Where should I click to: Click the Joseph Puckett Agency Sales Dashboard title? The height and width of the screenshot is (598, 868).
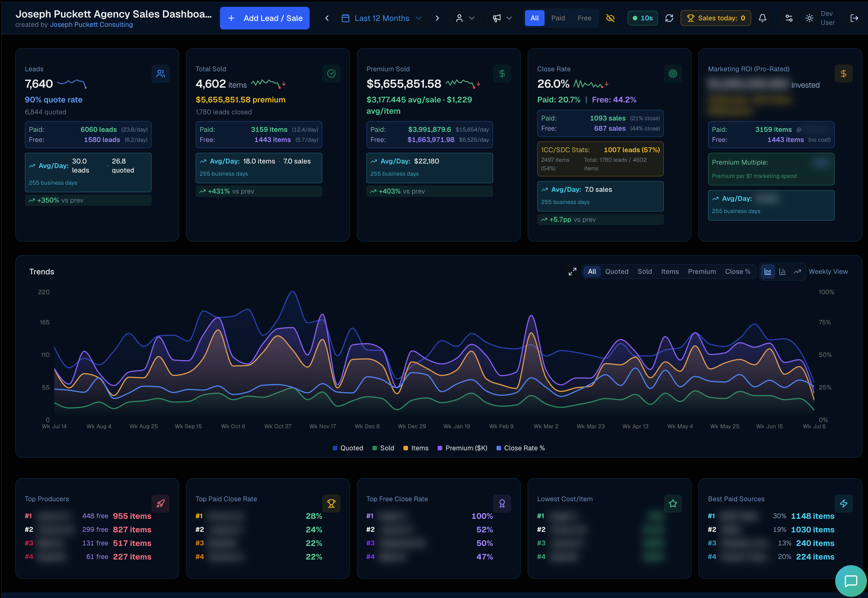tap(113, 14)
